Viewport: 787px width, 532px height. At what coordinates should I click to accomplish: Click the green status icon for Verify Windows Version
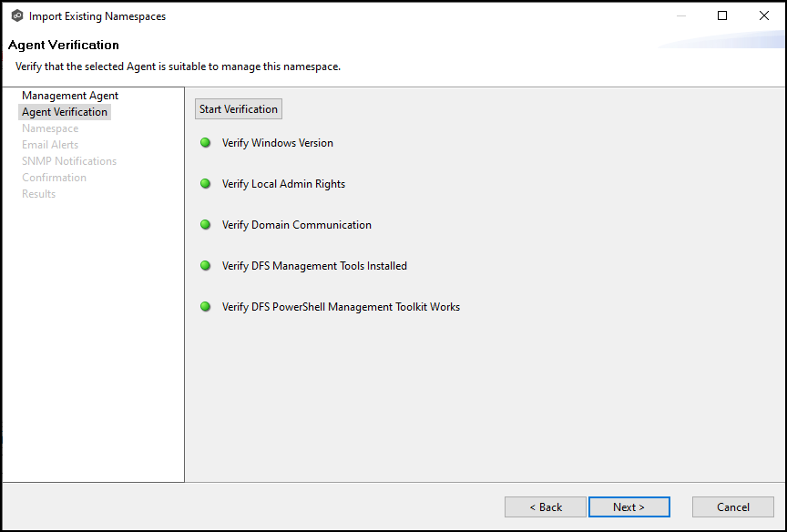205,143
